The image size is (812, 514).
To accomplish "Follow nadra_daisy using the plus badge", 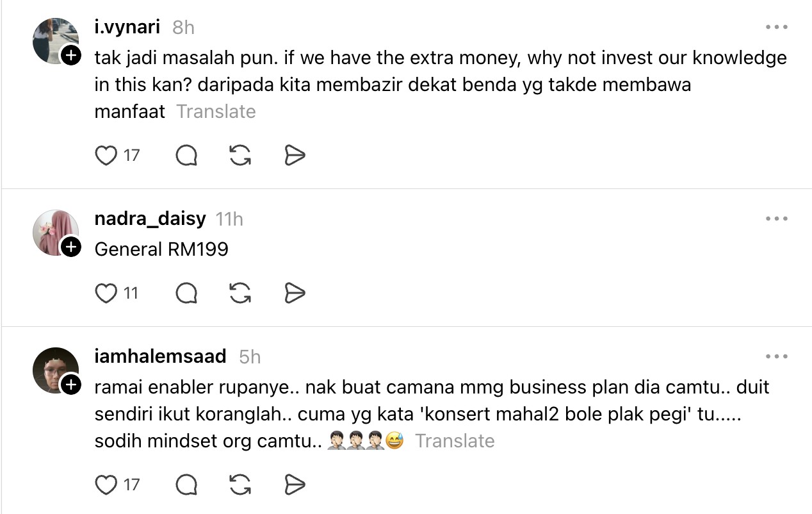I will click(x=71, y=247).
